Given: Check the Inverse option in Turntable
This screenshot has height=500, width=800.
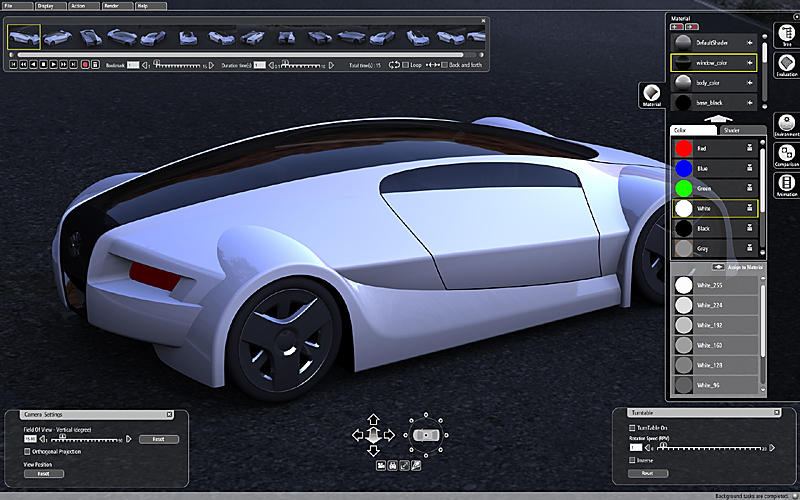Looking at the screenshot, I should pos(631,460).
